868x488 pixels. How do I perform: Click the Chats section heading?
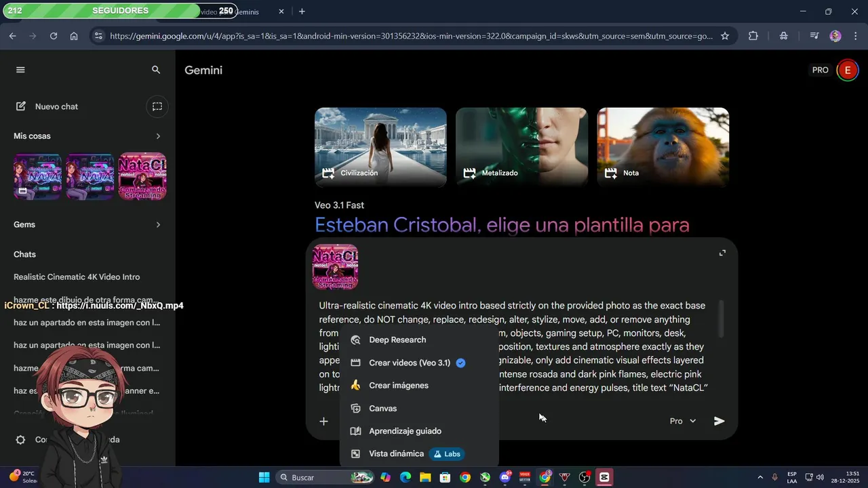coord(24,254)
